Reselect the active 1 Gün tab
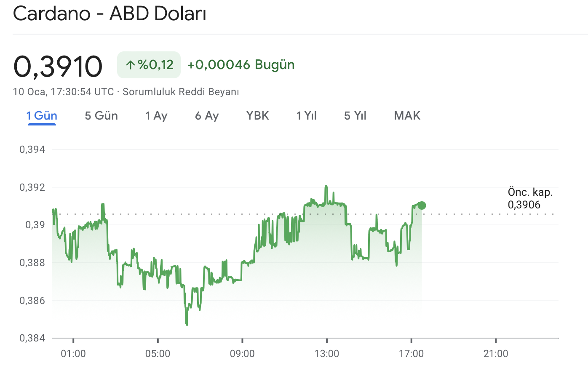This screenshot has width=588, height=368. (42, 115)
